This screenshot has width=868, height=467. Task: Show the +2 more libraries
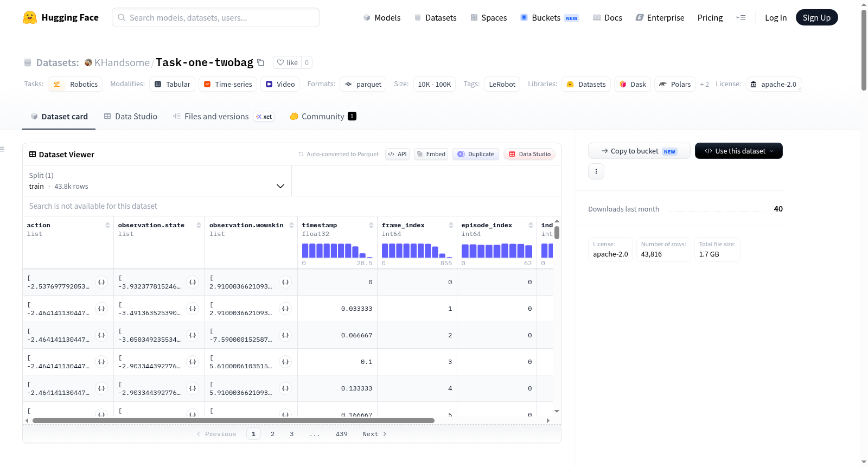[704, 84]
